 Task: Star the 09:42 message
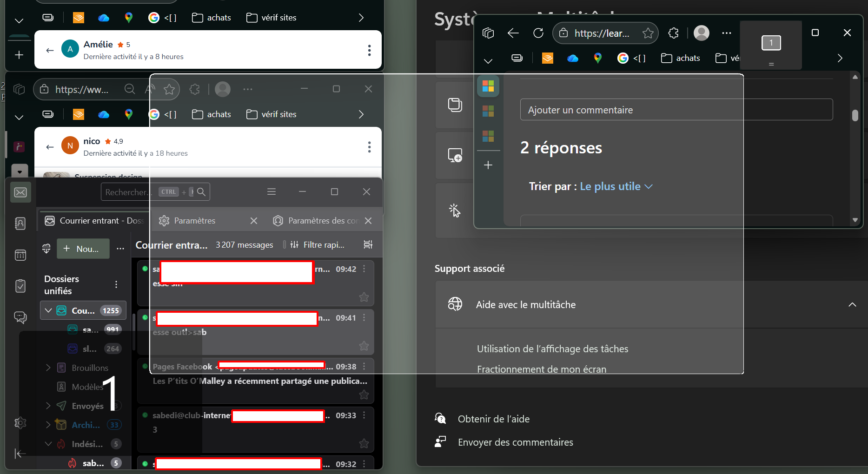[364, 297]
